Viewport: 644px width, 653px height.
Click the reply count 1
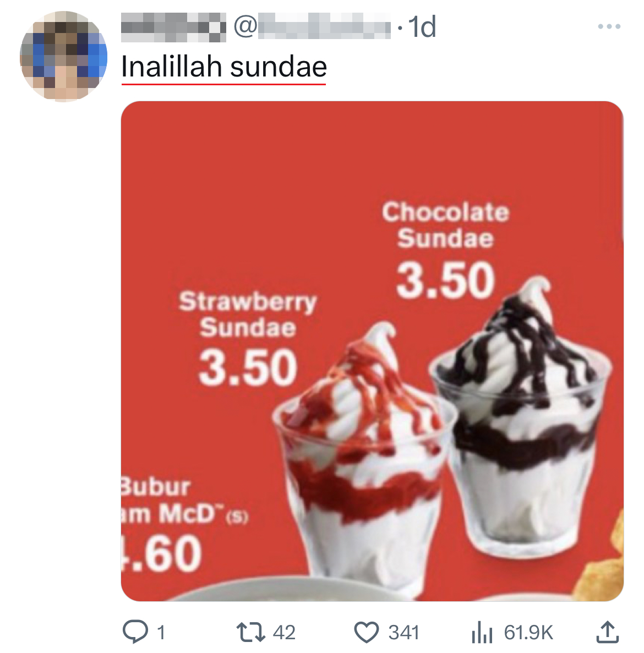pyautogui.click(x=161, y=633)
